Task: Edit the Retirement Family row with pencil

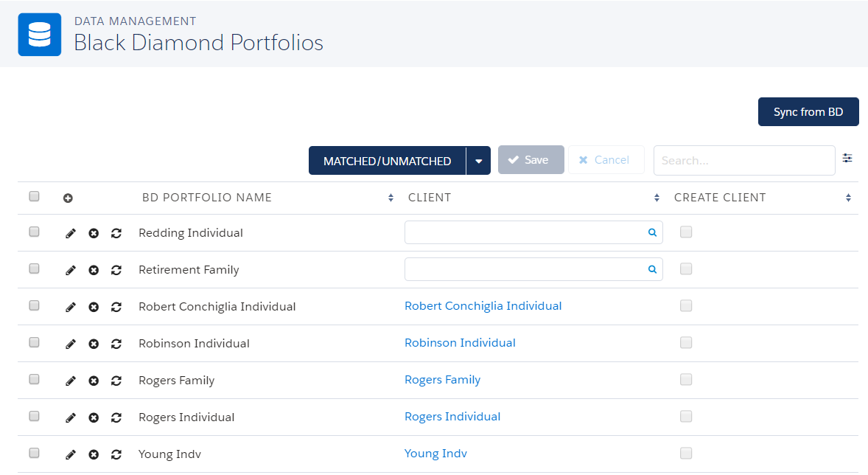Action: 70,270
